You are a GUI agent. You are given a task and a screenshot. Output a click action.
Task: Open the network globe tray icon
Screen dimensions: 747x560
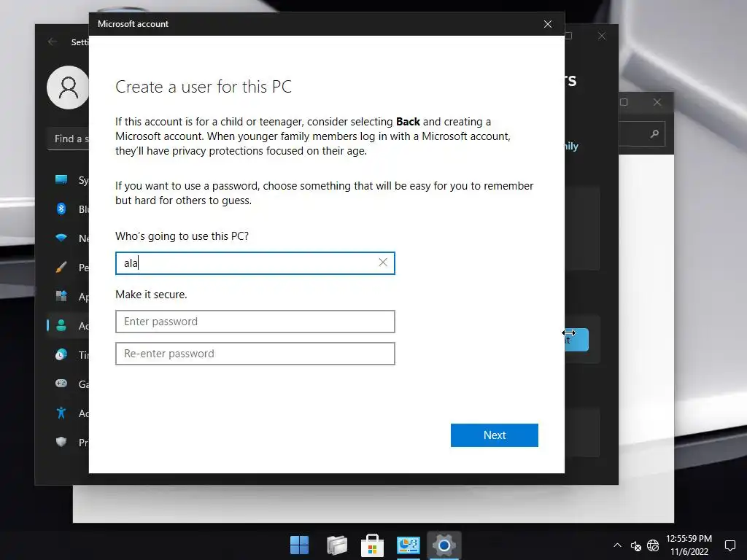653,545
